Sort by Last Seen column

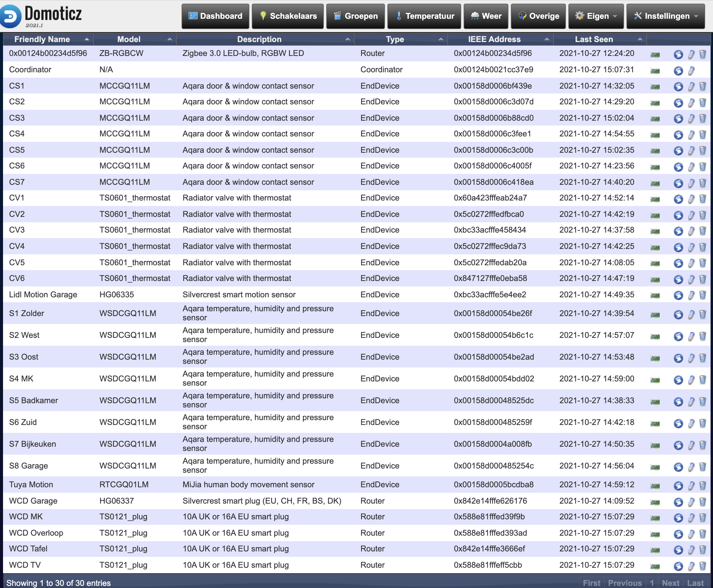click(x=600, y=39)
